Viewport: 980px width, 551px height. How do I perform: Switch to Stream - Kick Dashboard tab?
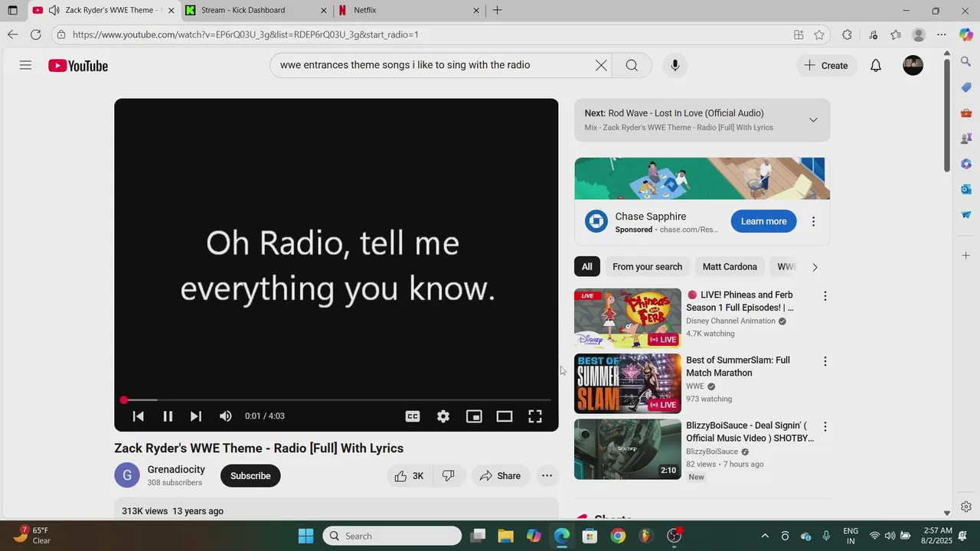(x=256, y=11)
